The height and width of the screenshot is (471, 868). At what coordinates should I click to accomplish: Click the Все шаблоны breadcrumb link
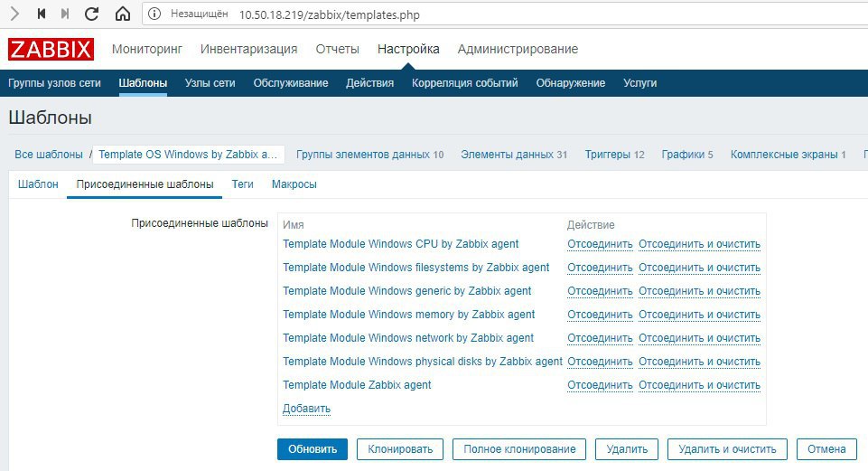pyautogui.click(x=49, y=155)
